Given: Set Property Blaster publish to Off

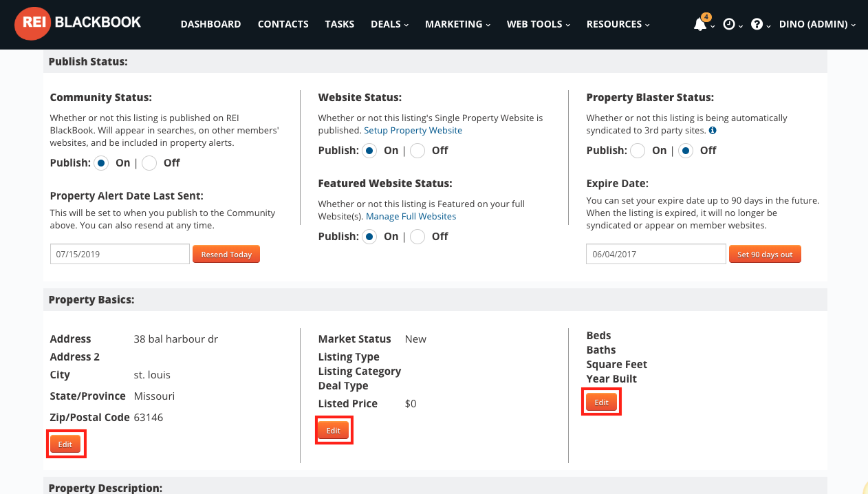Looking at the screenshot, I should coord(686,151).
